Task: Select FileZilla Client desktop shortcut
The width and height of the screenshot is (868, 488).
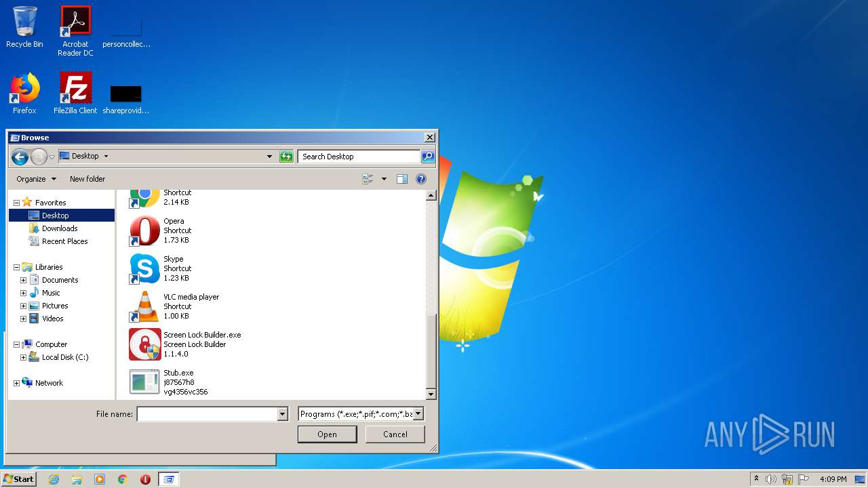Action: coord(75,94)
